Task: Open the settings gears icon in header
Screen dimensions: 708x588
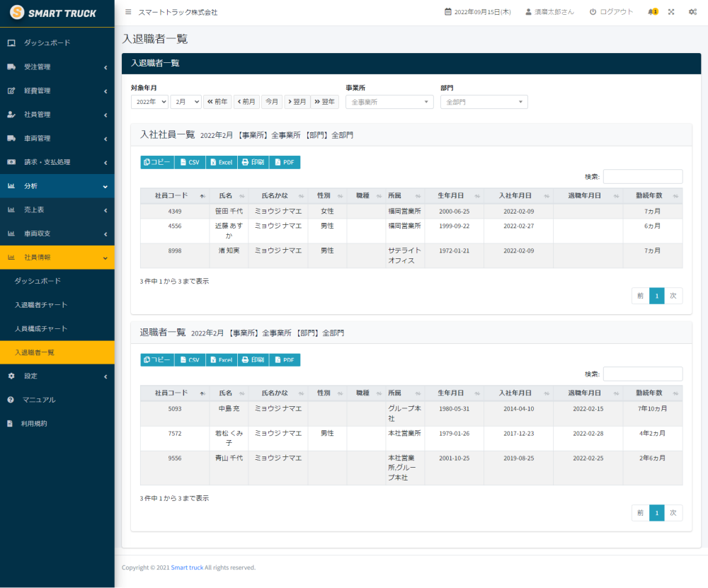Action: tap(692, 12)
